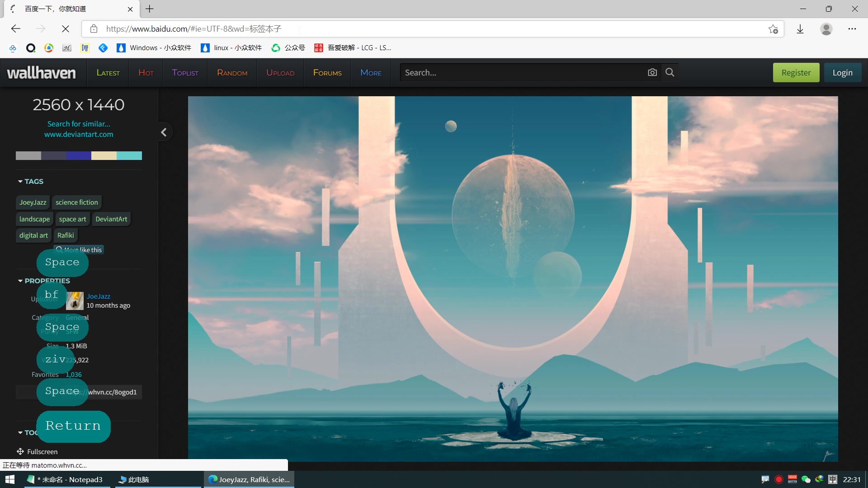Open the DW bookmark icon
This screenshot has width=868, height=488.
tap(85, 48)
